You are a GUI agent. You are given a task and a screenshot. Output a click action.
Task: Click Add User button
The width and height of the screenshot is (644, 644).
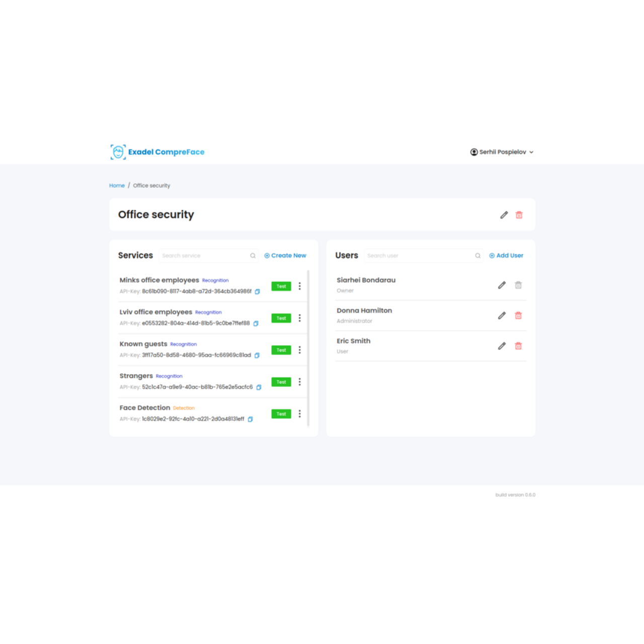(x=506, y=256)
